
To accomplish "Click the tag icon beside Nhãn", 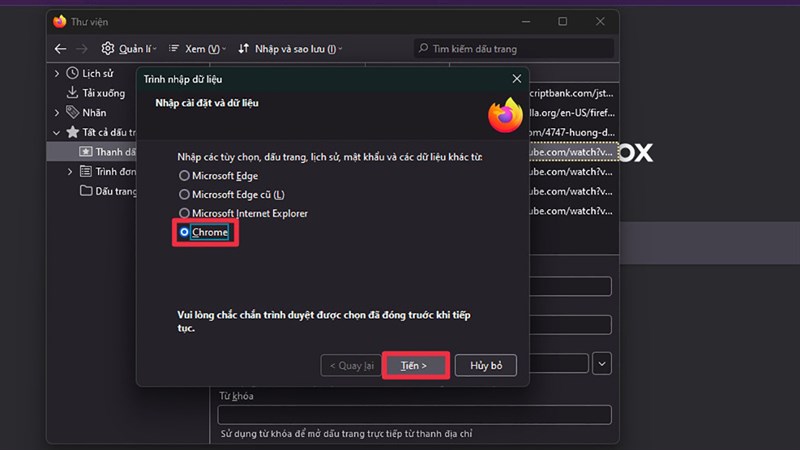I will tap(72, 112).
